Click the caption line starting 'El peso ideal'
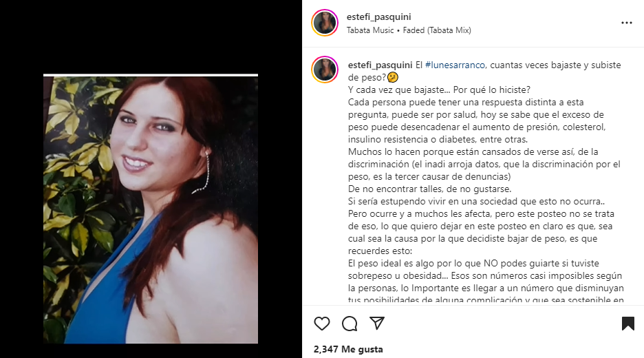Image resolution: width=644 pixels, height=358 pixels. tap(468, 263)
